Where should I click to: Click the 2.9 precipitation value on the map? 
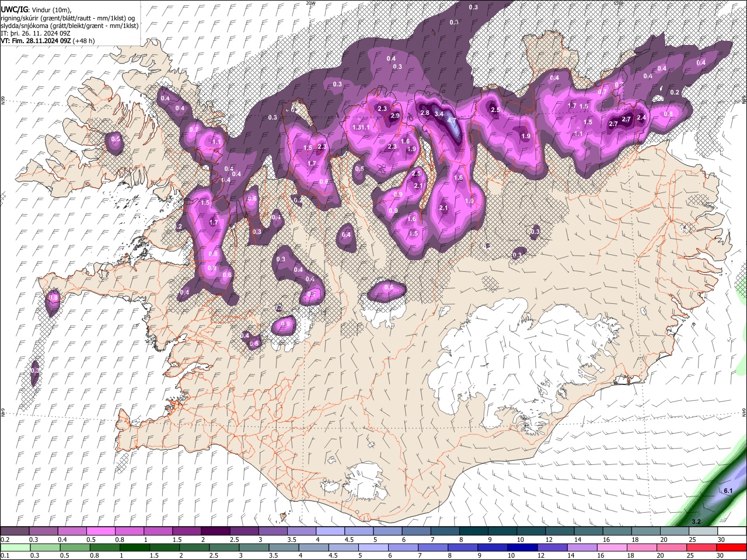click(395, 116)
